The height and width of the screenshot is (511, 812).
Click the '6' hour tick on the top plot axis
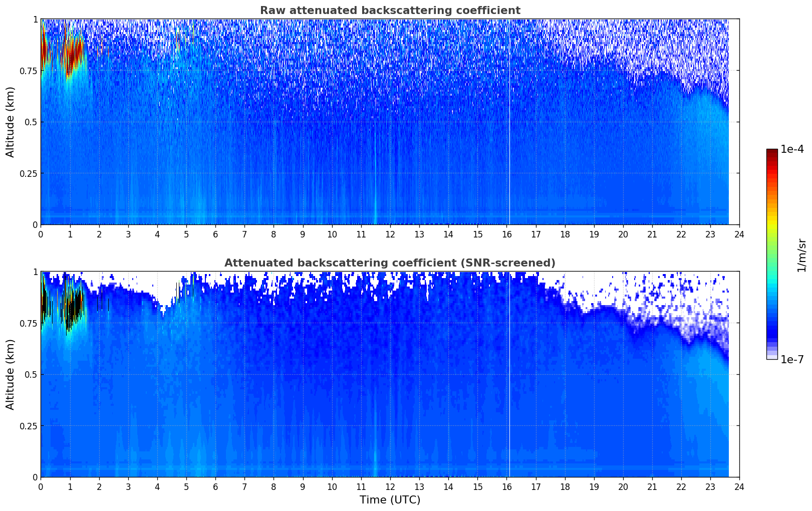click(215, 234)
